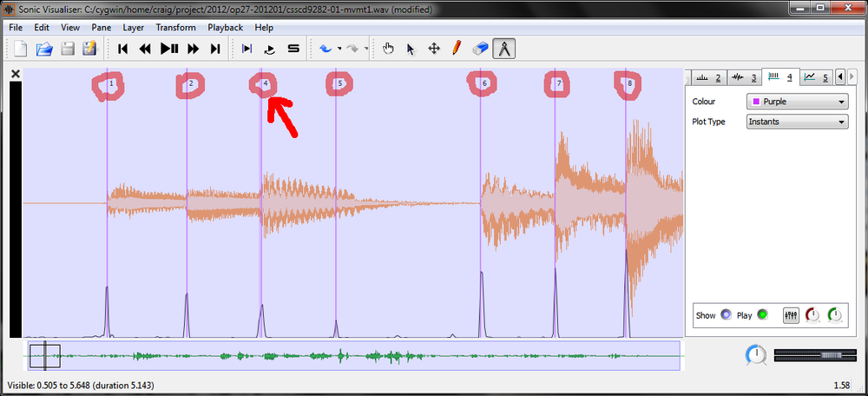Image resolution: width=868 pixels, height=396 pixels.
Task: Choose the Edit move tool
Action: click(x=434, y=49)
